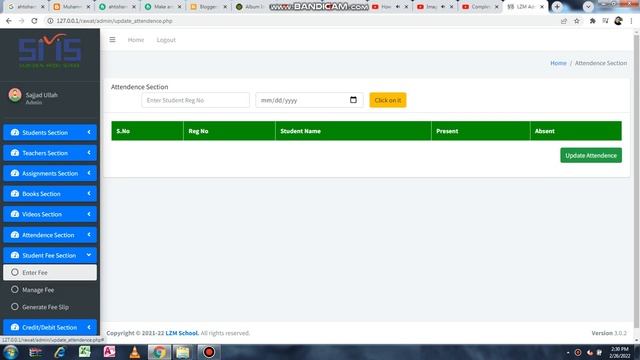Click the taskbar clock showing 2:30 PM

(620, 352)
